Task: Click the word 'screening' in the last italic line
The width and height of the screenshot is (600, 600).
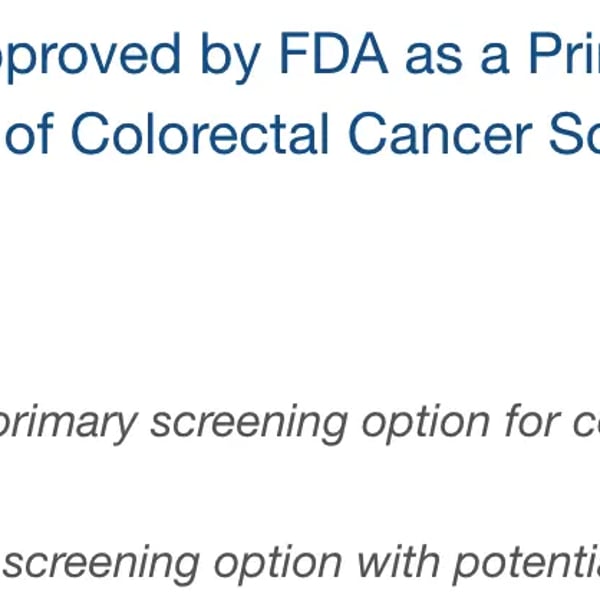Action: [x=101, y=564]
